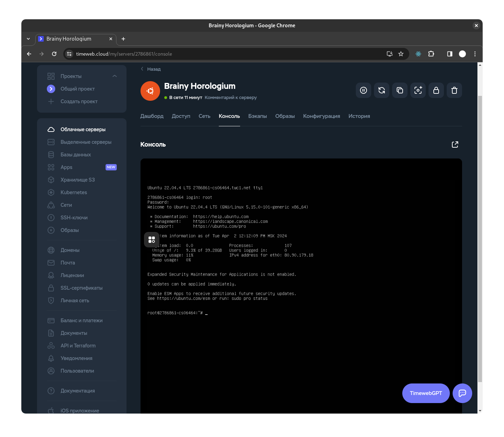Toggle the Chrome side panel icon
504x437 pixels.
pos(450,54)
